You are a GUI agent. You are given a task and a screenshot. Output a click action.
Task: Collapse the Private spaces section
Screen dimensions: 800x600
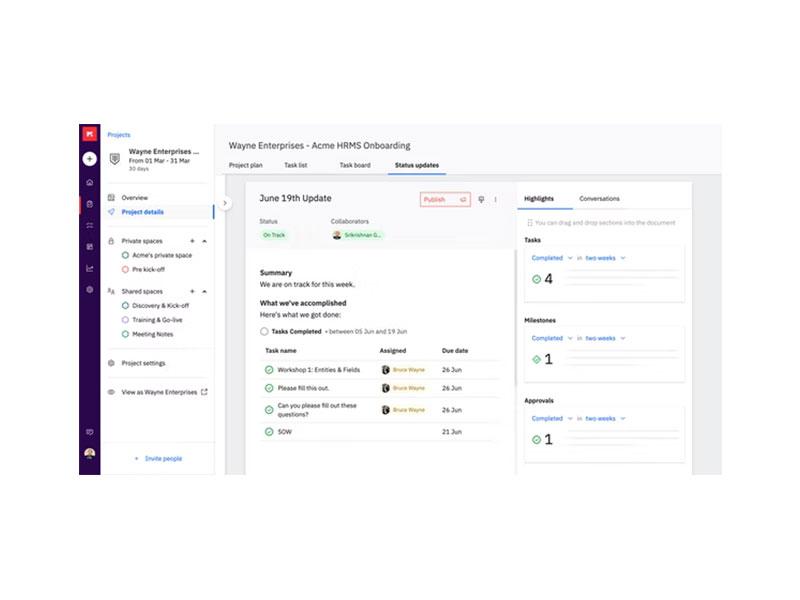coord(205,241)
